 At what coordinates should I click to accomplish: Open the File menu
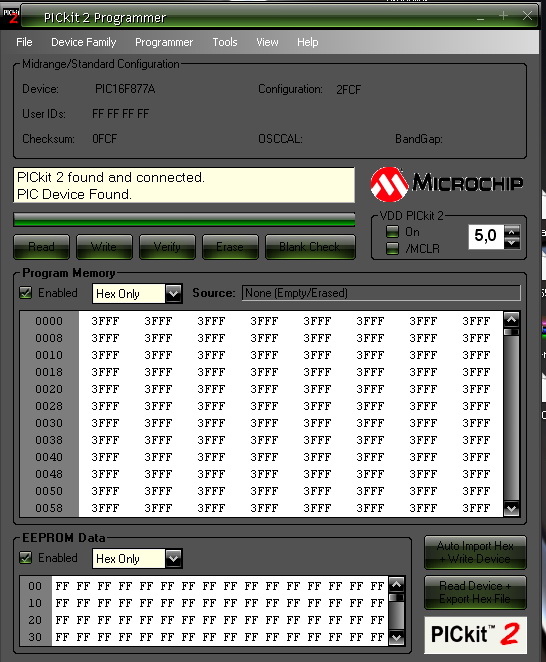[24, 42]
